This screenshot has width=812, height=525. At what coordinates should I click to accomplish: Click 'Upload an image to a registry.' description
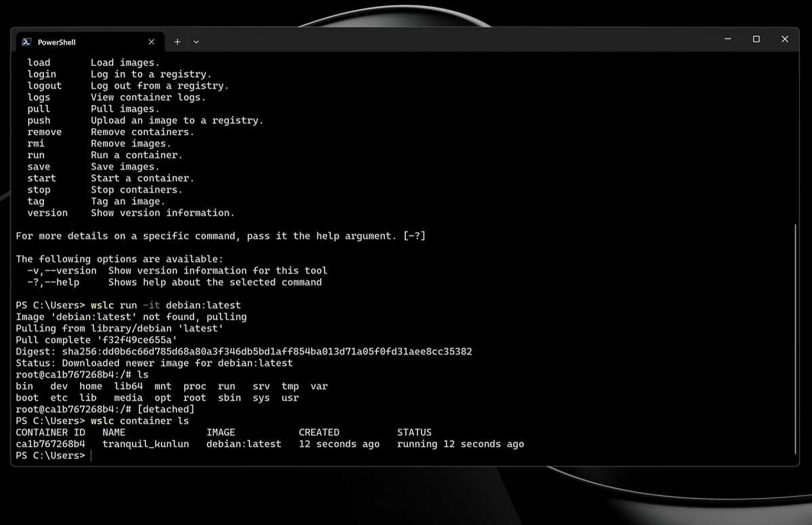177,120
